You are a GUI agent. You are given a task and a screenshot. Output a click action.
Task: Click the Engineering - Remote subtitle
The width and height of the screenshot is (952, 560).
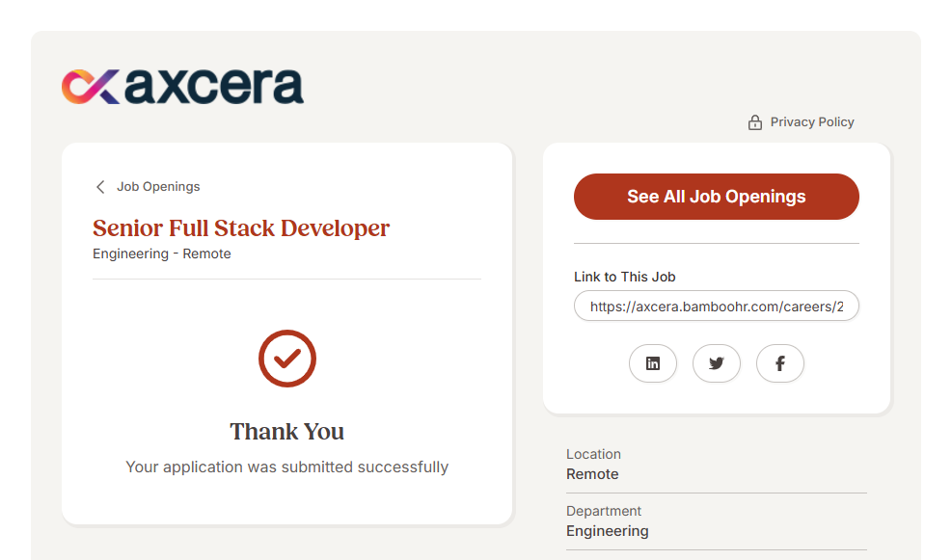point(162,254)
